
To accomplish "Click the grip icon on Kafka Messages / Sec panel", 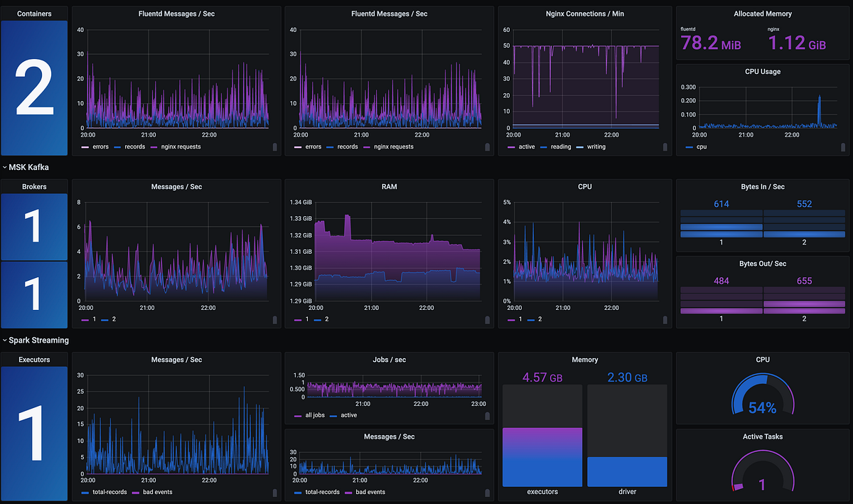I will point(275,321).
